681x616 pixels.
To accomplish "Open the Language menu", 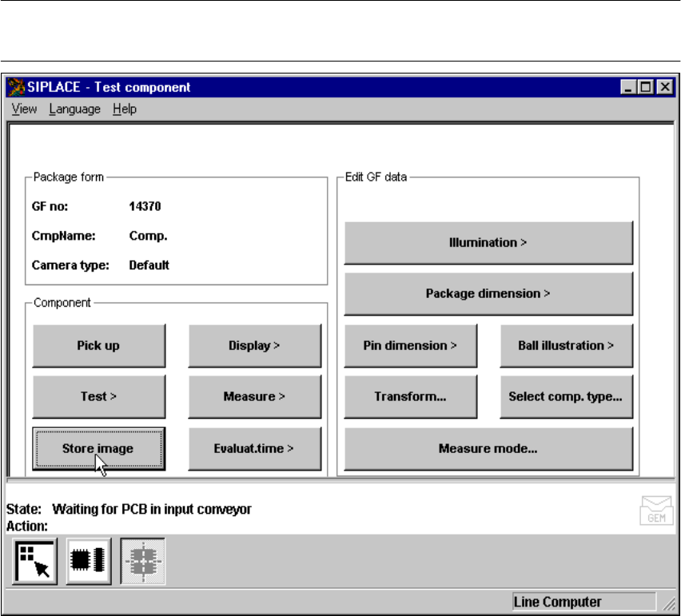I will (x=74, y=109).
